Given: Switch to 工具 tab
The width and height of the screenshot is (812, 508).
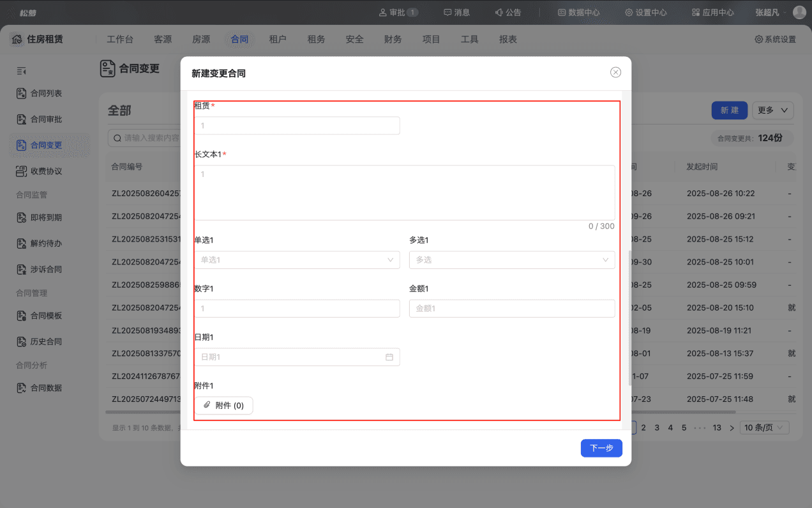Looking at the screenshot, I should tap(469, 39).
